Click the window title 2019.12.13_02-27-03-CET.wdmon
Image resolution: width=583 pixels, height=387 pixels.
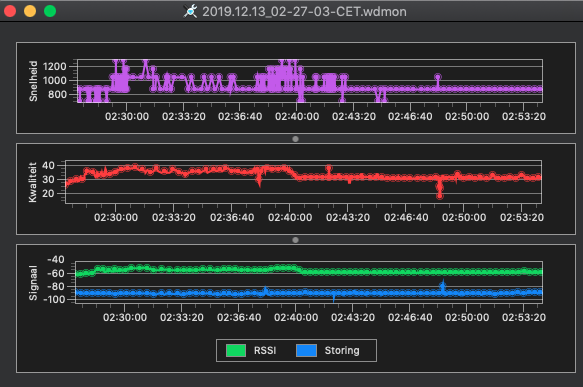(304, 12)
